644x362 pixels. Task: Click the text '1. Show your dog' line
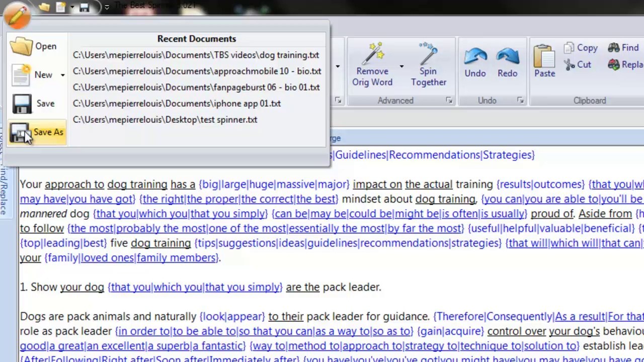click(200, 287)
